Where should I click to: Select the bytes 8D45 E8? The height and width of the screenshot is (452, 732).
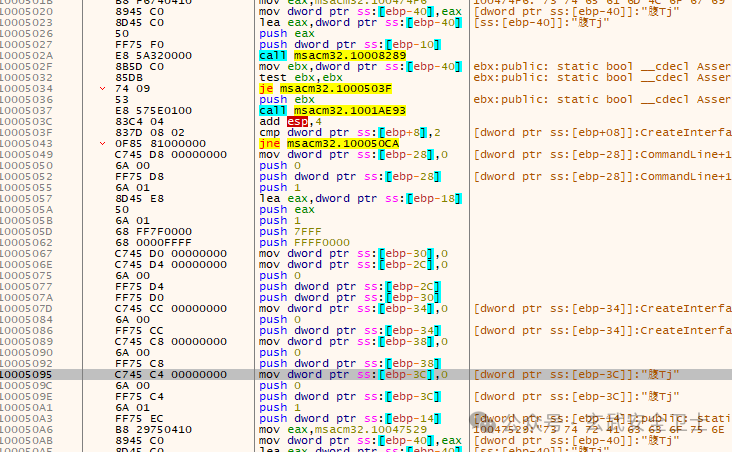139,198
